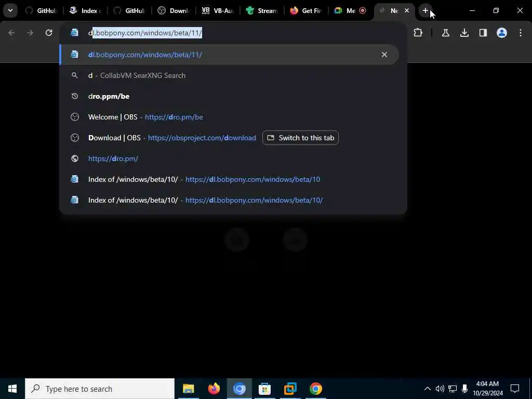
Task: Choose 'd - CollabVM SearXNG Search' suggestion
Action: [229, 75]
